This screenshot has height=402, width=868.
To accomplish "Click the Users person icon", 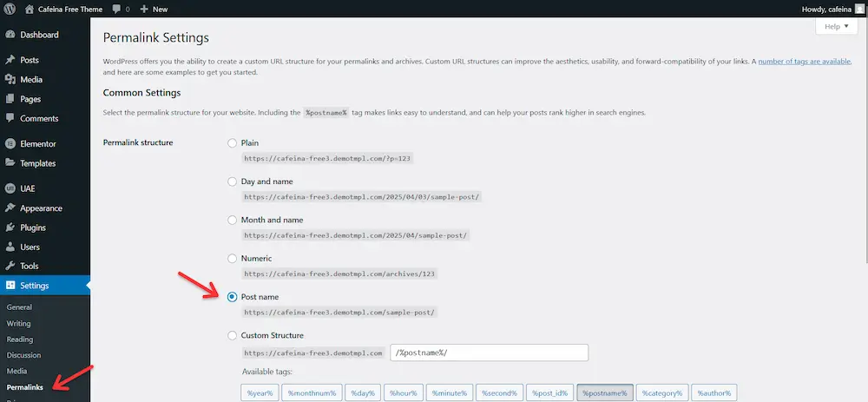I will (x=10, y=247).
